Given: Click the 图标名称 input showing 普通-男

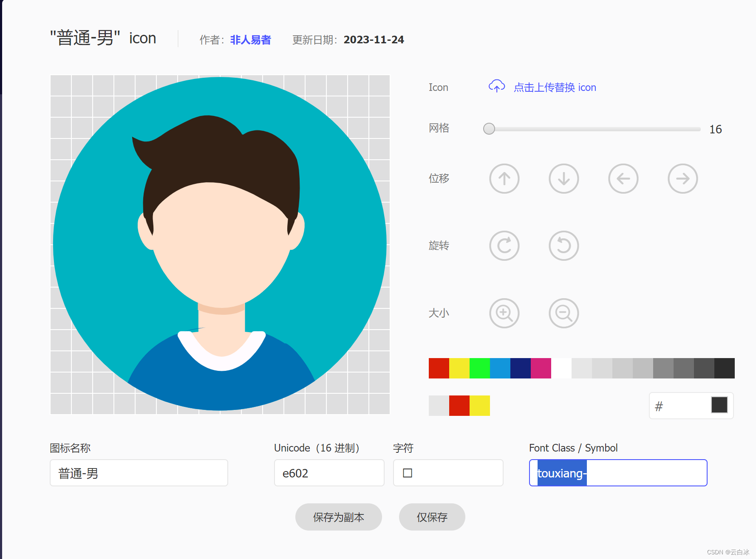Looking at the screenshot, I should click(x=139, y=472).
